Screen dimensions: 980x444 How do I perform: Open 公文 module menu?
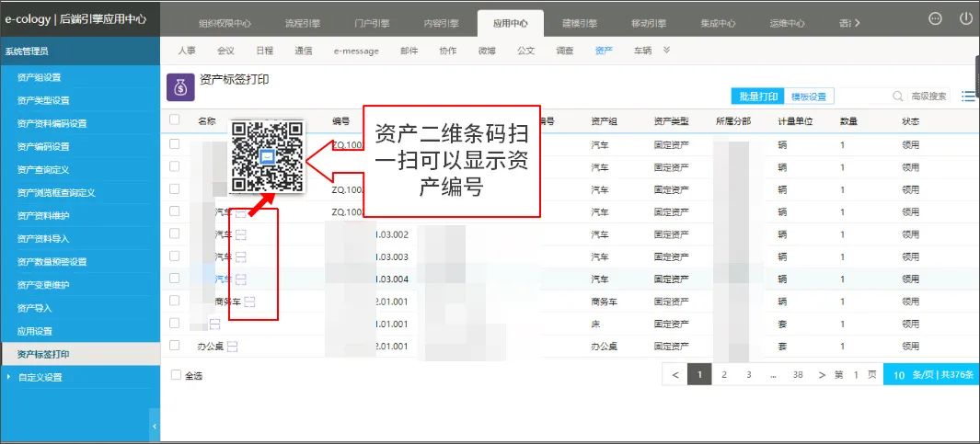526,51
